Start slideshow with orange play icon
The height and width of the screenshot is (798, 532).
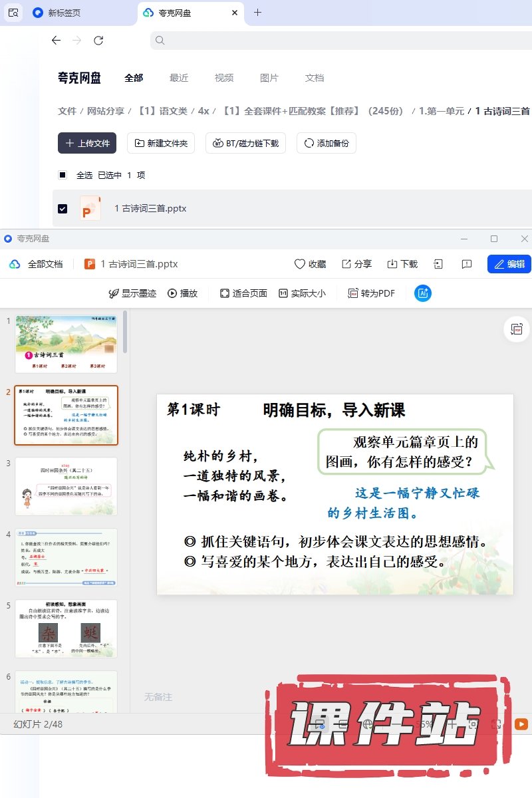pyautogui.click(x=521, y=724)
